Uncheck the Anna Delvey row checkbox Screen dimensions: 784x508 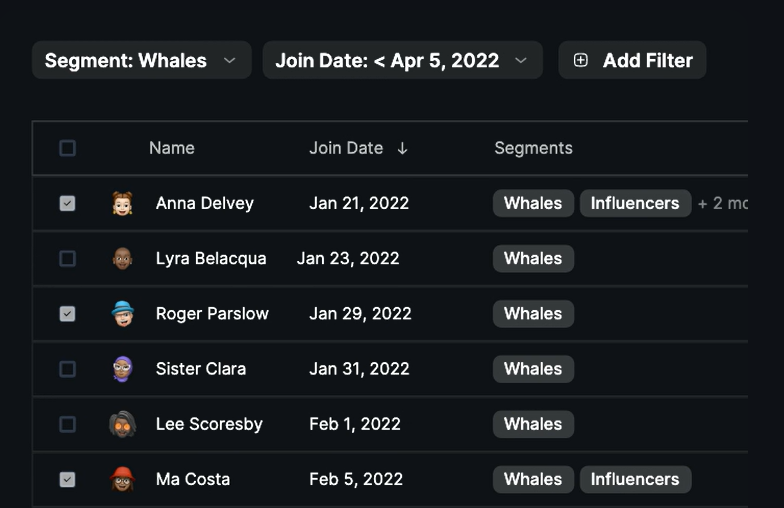pos(67,203)
